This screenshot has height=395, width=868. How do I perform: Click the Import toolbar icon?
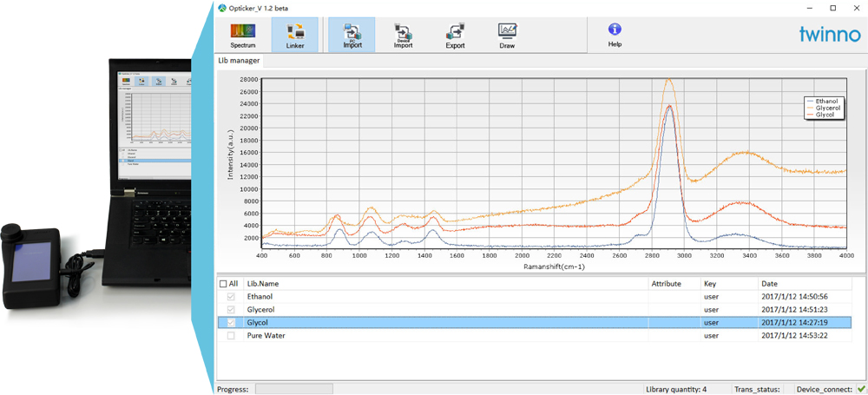(x=352, y=34)
